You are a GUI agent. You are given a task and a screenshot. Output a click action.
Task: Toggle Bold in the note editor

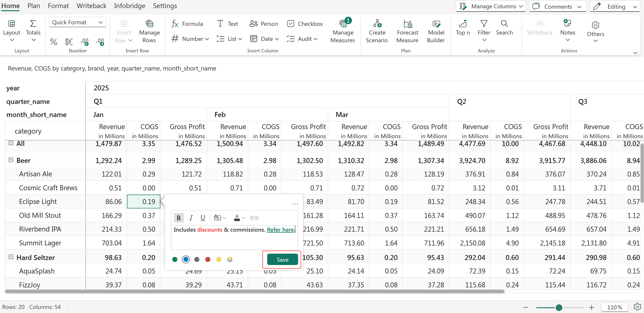(x=179, y=218)
